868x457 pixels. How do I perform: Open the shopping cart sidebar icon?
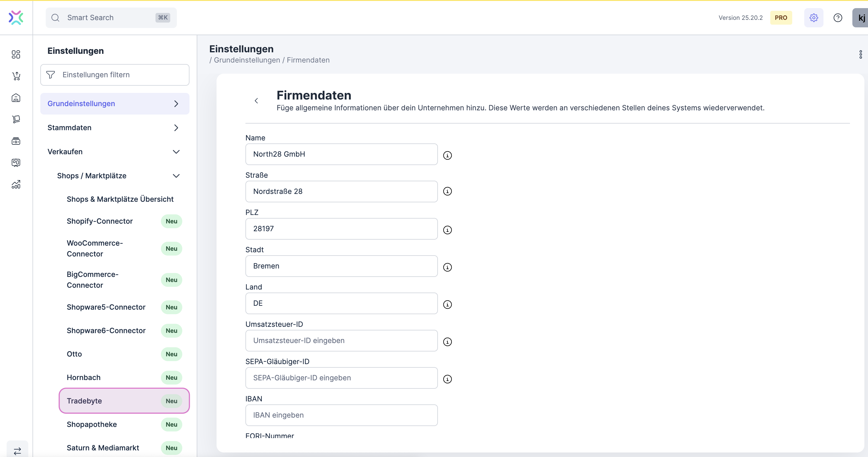point(16,76)
